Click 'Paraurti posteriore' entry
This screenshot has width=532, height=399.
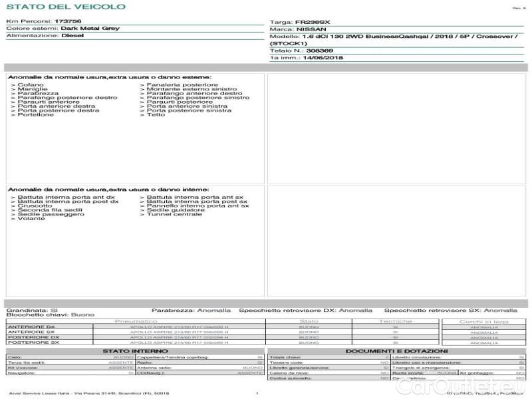(180, 102)
